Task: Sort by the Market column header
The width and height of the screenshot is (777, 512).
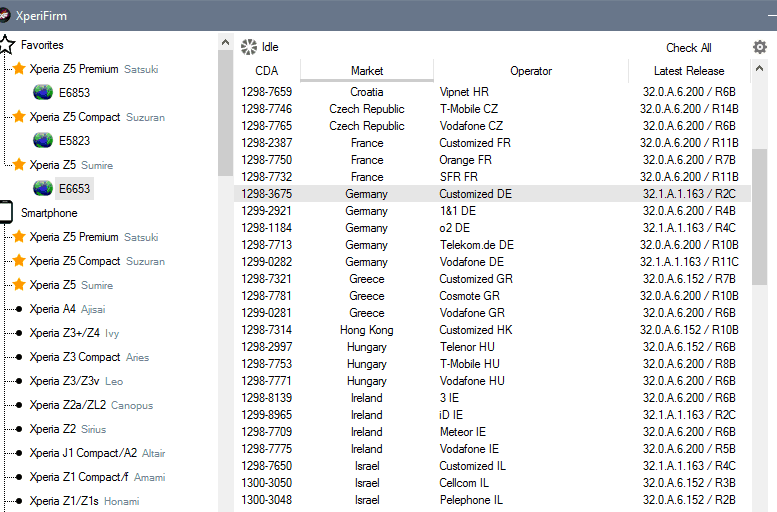Action: [367, 71]
